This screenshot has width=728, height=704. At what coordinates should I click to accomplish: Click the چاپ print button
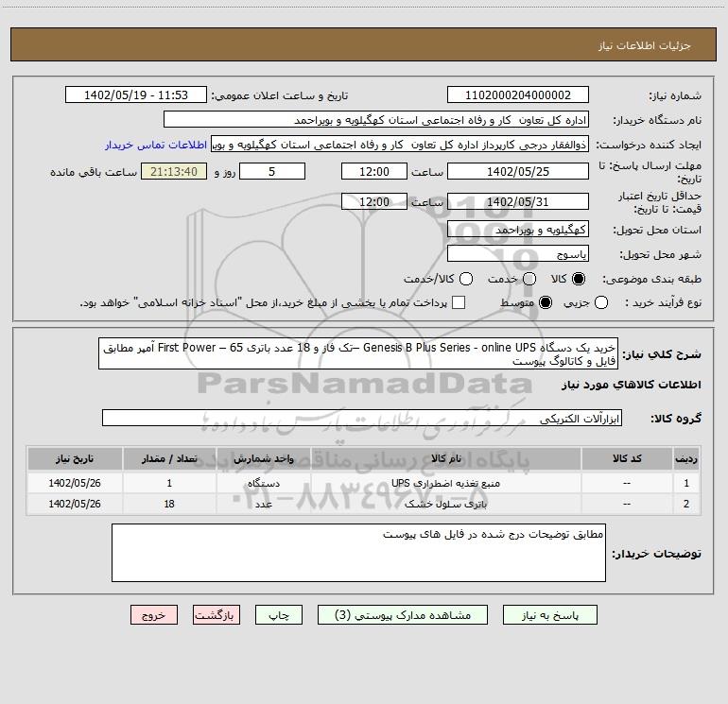(x=279, y=615)
